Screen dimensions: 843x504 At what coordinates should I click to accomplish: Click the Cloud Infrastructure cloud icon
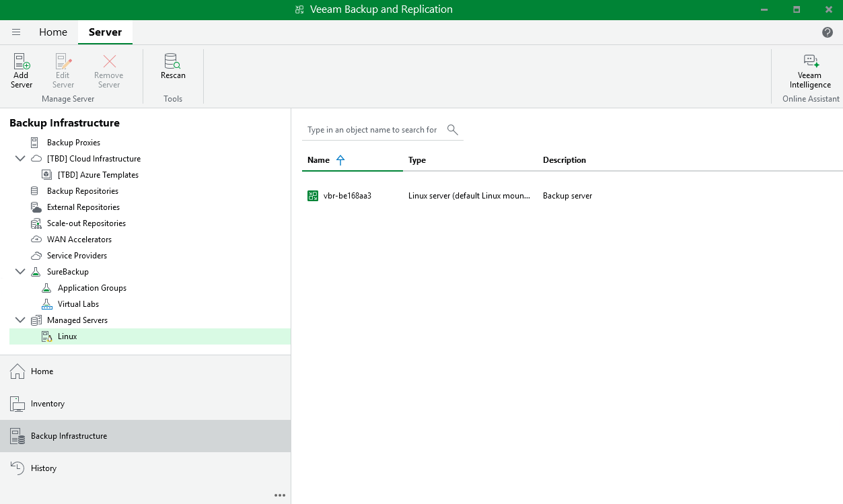(36, 159)
